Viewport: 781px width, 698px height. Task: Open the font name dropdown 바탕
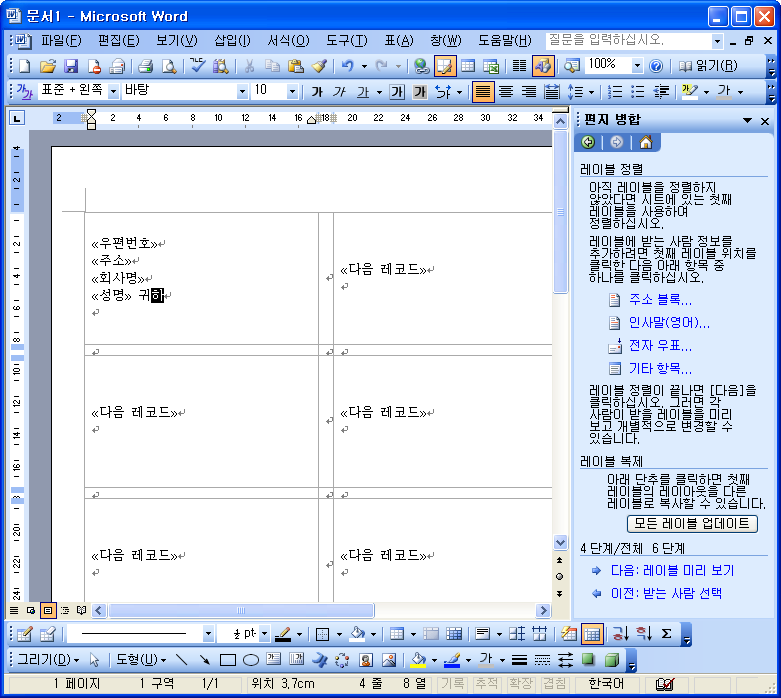point(243,92)
